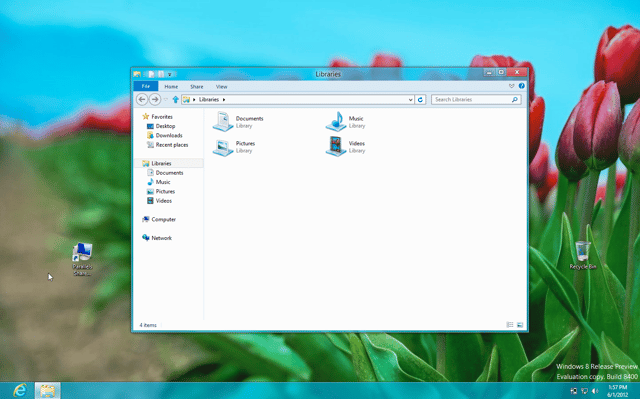Select Favorites in the navigation pane
This screenshot has width=640, height=399.
coord(158,117)
